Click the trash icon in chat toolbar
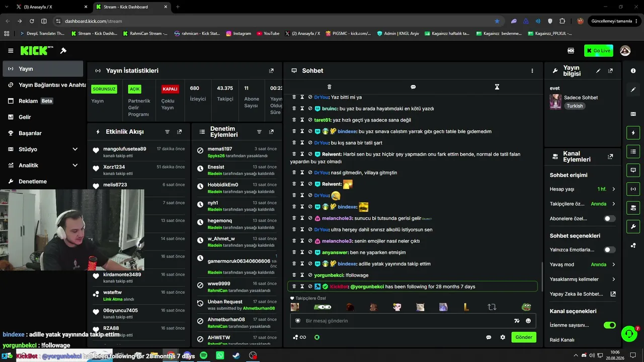644x362 pixels. 329,87
